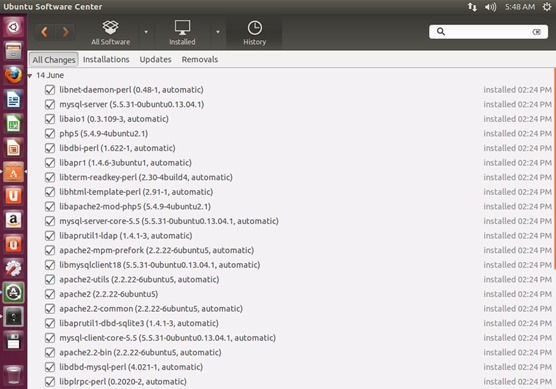Image resolution: width=556 pixels, height=389 pixels.
Task: Select the mysql-server-core-5.5 entry text
Action: [169, 221]
